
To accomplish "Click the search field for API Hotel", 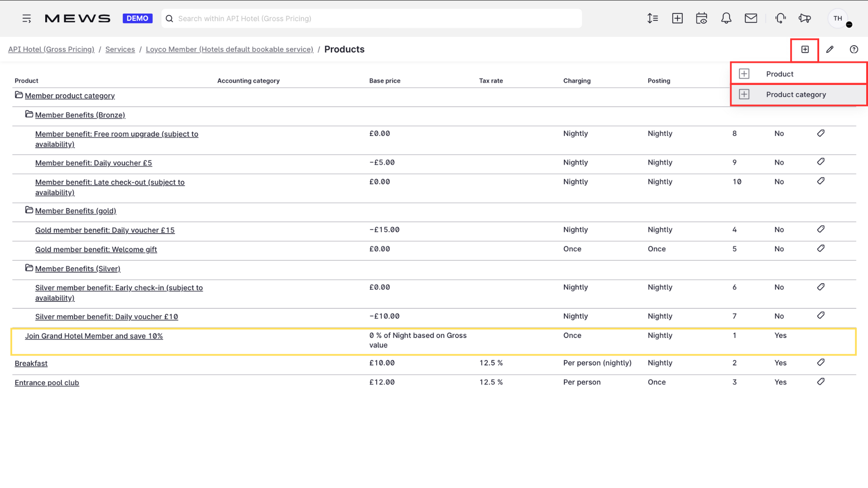I will pos(372,19).
